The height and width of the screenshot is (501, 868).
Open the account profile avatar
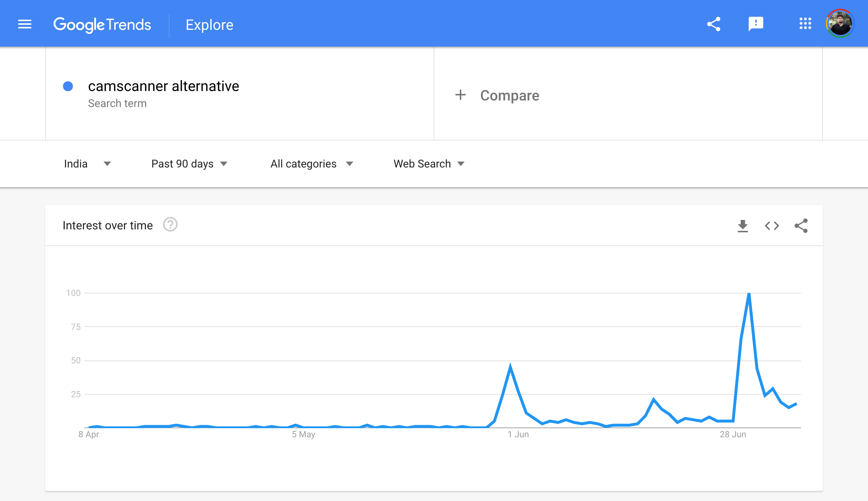[x=840, y=24]
